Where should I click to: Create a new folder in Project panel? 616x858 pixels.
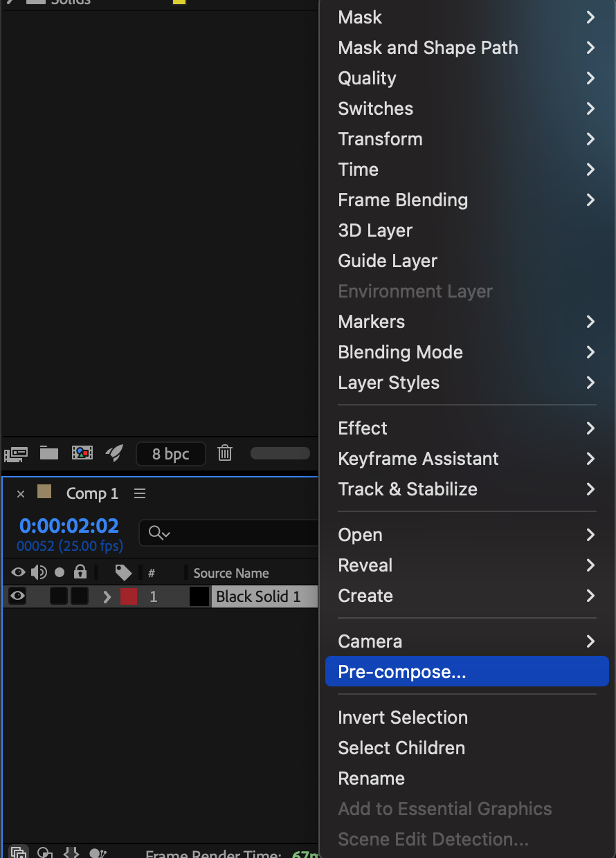(x=49, y=453)
